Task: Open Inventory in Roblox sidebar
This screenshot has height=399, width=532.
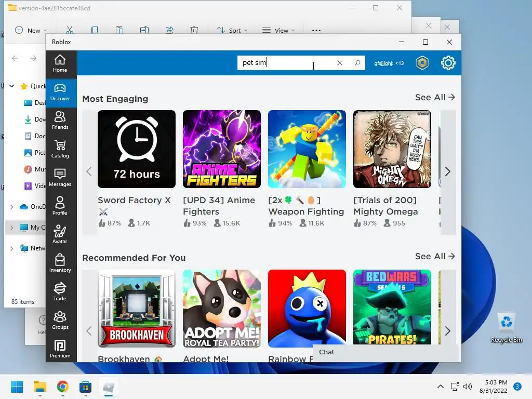Action: (60, 263)
